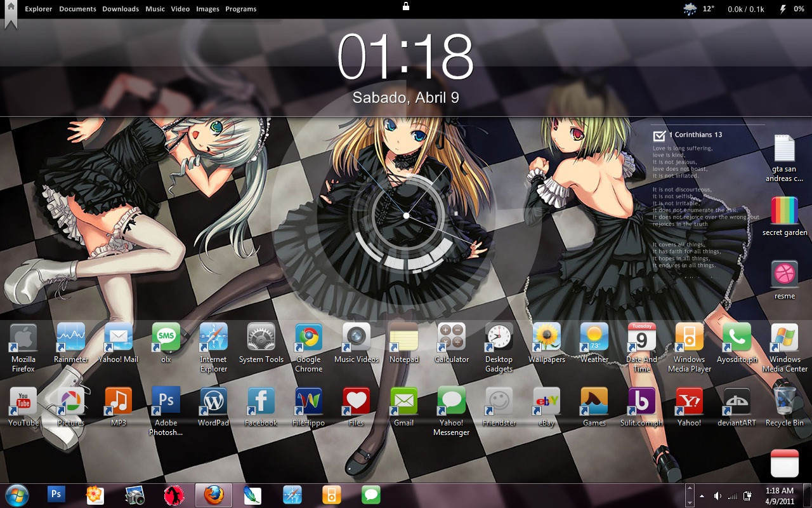Open Photoshop from the taskbar
The height and width of the screenshot is (508, 812).
56,493
